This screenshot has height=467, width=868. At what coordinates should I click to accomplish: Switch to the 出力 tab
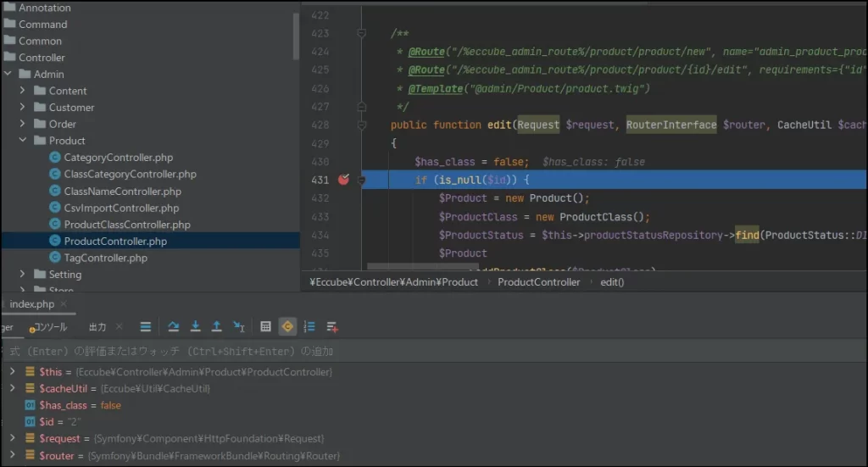pos(97,327)
